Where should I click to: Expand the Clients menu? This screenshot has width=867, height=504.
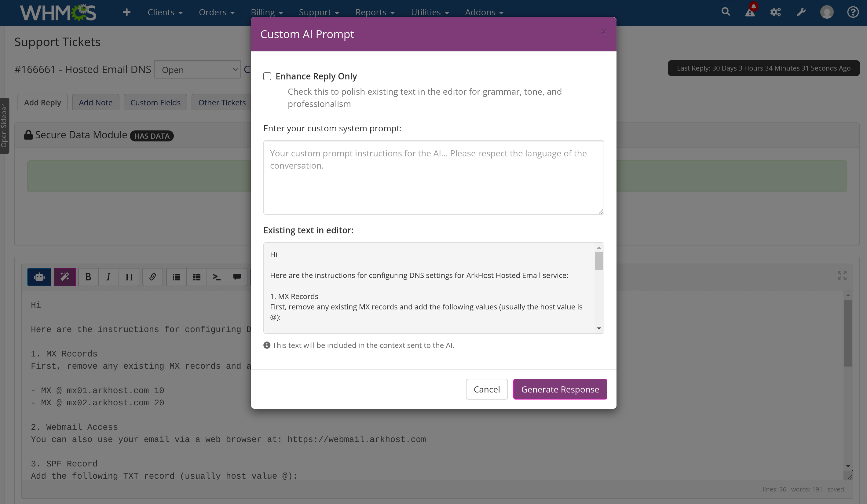(165, 13)
